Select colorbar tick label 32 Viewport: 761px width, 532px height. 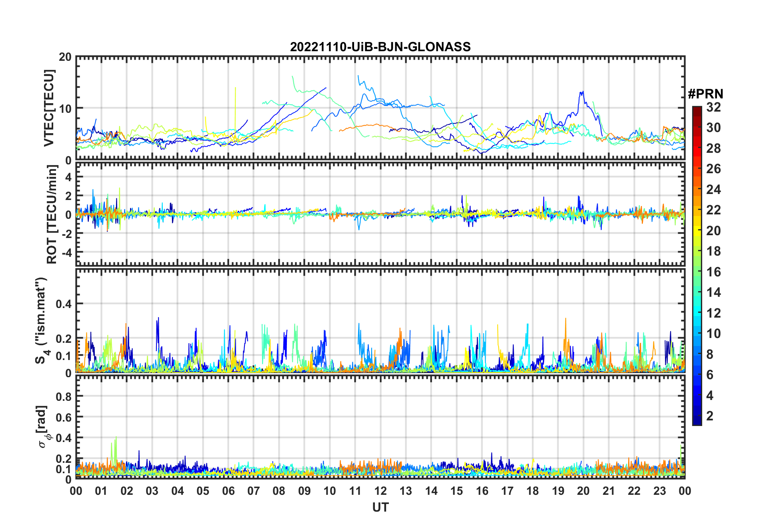713,107
